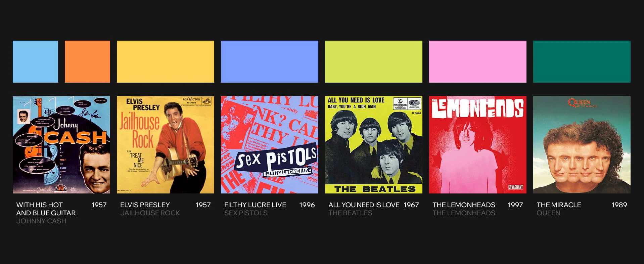Click the title 'With His Hot and Blue Guitar'
This screenshot has height=264, width=644.
(x=46, y=209)
